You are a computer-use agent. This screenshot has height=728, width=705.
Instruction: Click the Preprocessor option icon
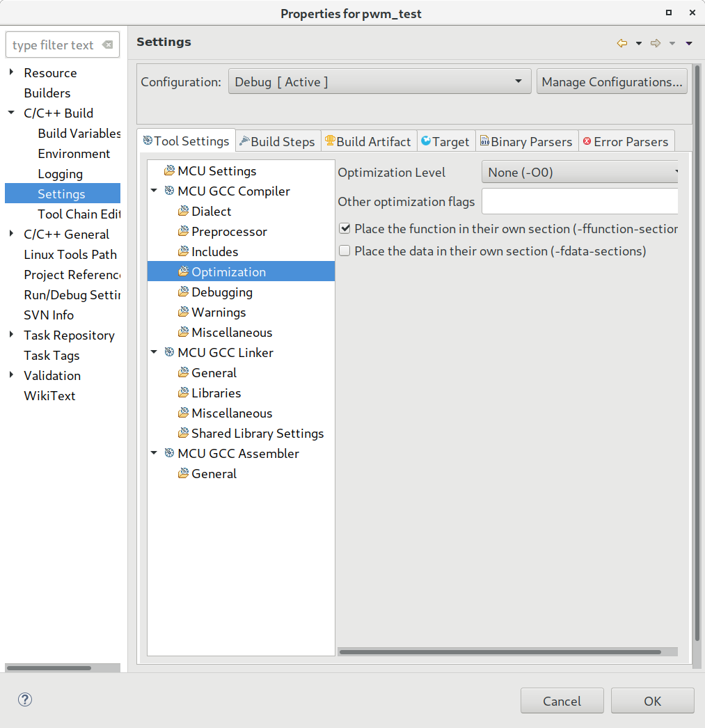(x=184, y=231)
